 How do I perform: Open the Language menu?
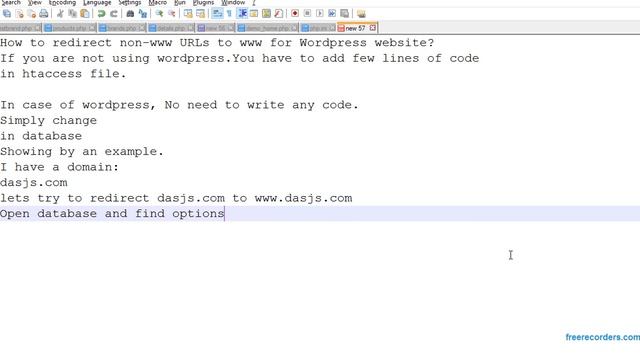[97, 2]
